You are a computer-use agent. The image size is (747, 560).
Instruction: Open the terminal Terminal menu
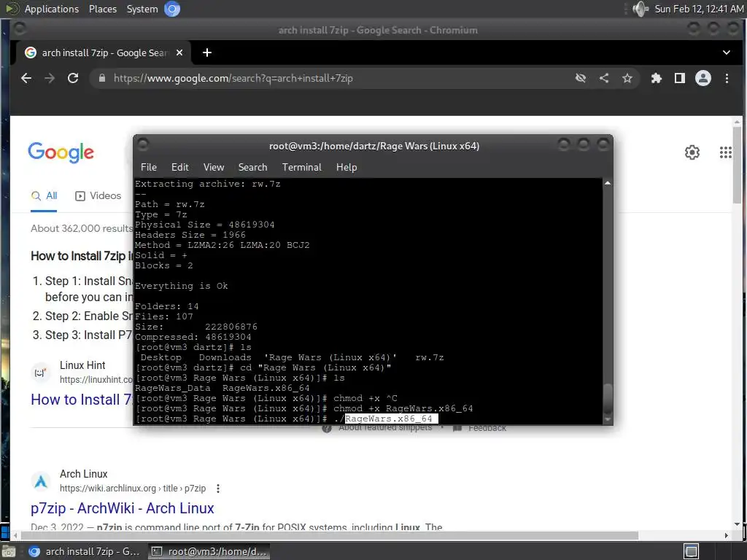pos(301,167)
